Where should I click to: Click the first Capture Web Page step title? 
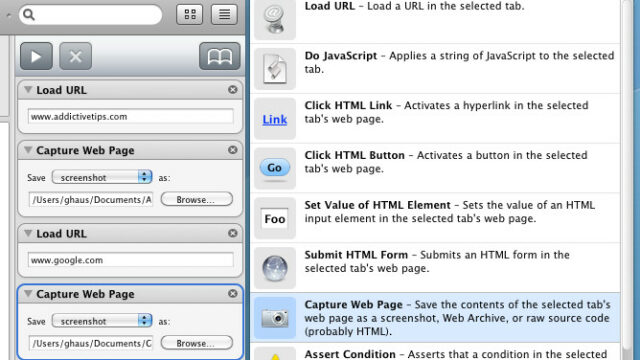click(x=85, y=150)
